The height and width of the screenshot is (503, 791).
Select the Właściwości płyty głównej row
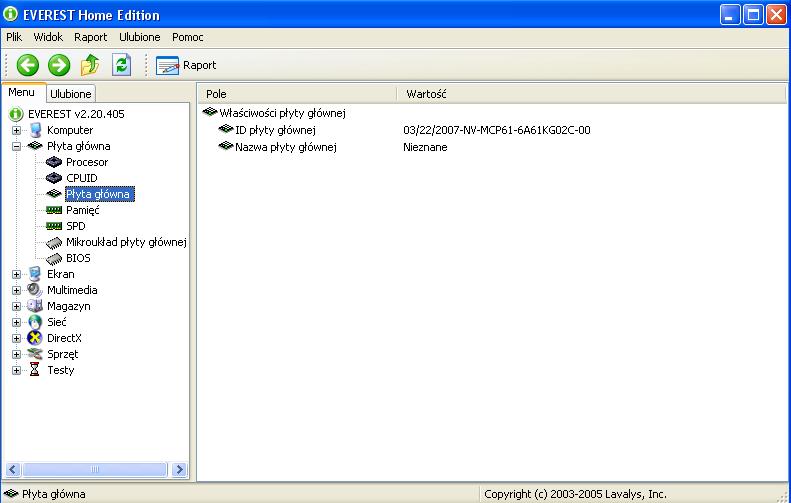pyautogui.click(x=274, y=113)
